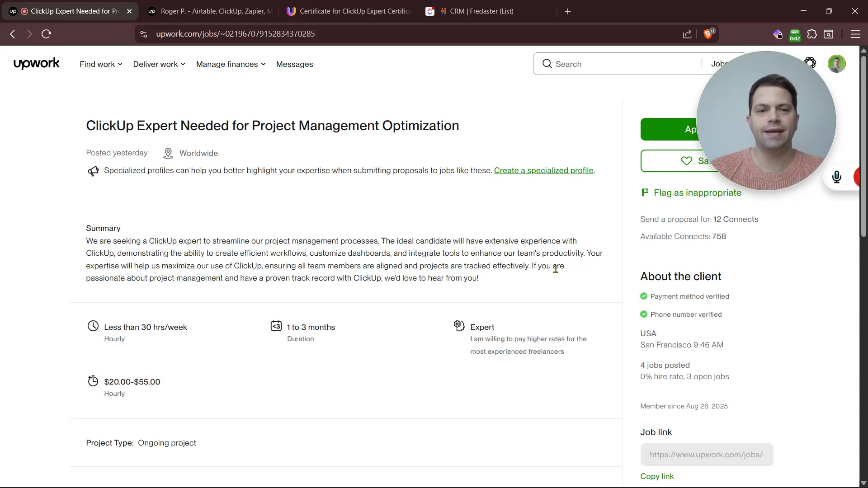Screen dimensions: 868x488
Task: Open the new tab plus button
Action: pyautogui.click(x=568, y=11)
